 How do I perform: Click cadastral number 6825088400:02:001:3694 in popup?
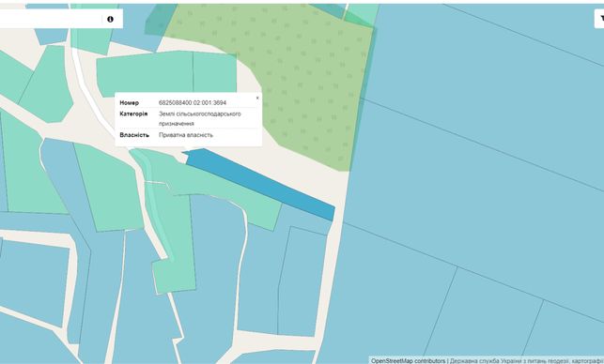tap(193, 103)
